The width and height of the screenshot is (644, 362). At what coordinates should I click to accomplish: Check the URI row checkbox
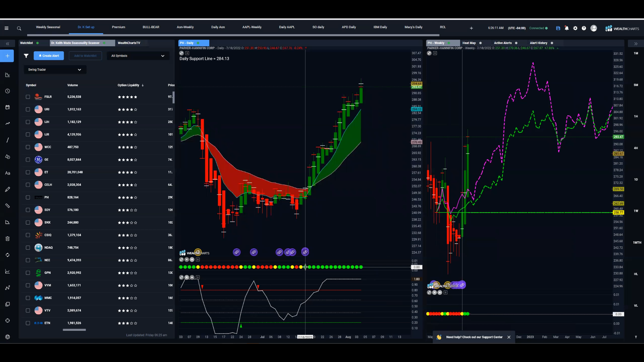click(x=28, y=109)
